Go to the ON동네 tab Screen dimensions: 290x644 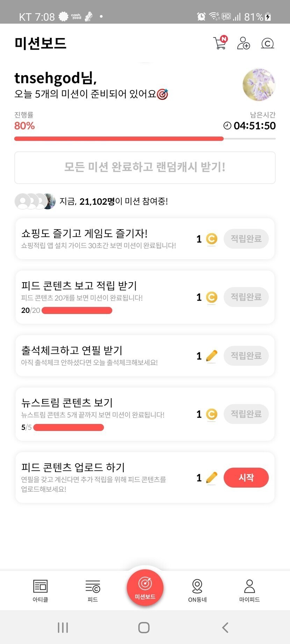click(x=197, y=591)
